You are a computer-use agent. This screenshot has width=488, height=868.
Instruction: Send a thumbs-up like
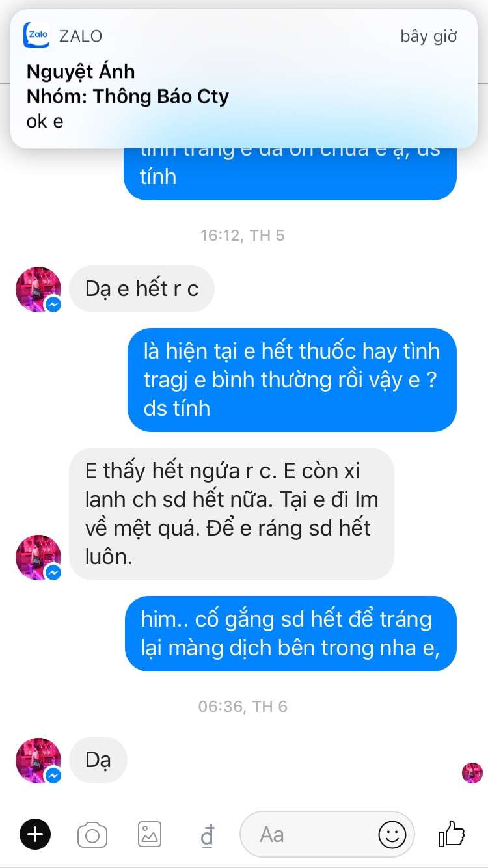452,834
